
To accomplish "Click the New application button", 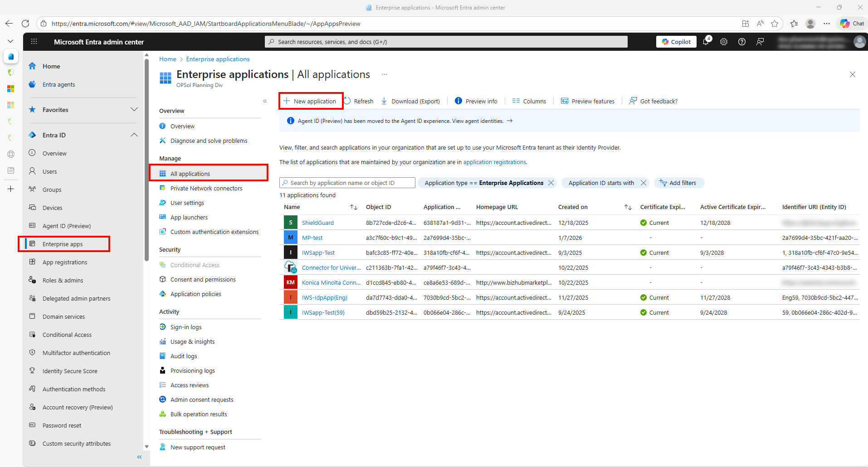I will tap(311, 101).
